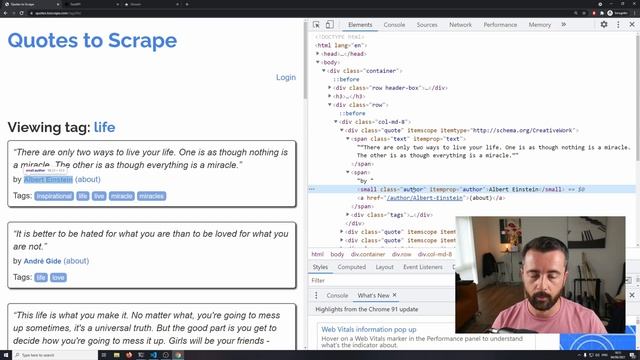Select the Computed pane tab
640x360 pixels.
(x=351, y=267)
